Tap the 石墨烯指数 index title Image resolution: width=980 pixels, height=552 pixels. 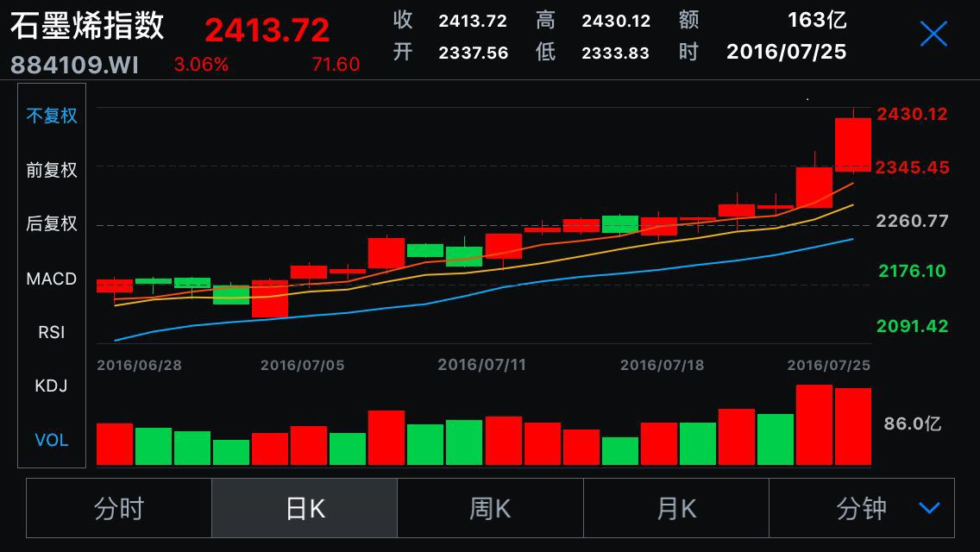(87, 26)
